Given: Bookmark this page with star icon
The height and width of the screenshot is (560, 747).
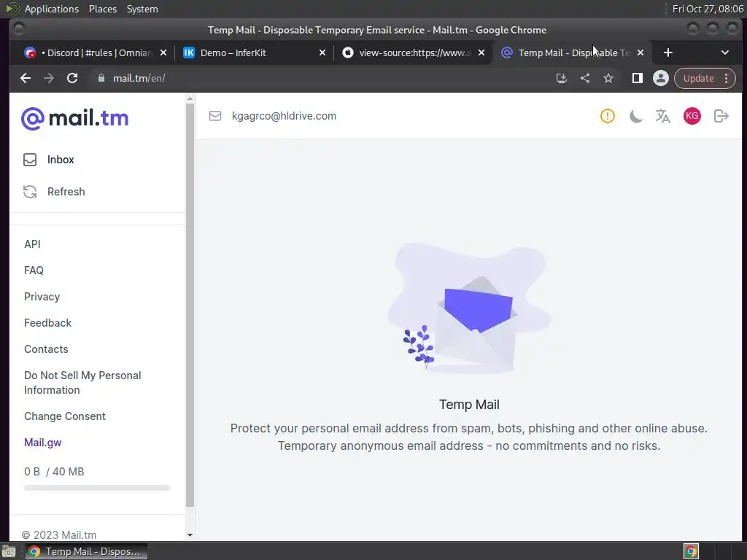Looking at the screenshot, I should (x=608, y=78).
